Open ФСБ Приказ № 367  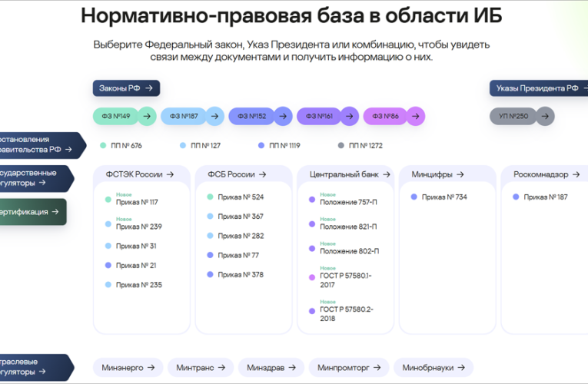pos(235,216)
